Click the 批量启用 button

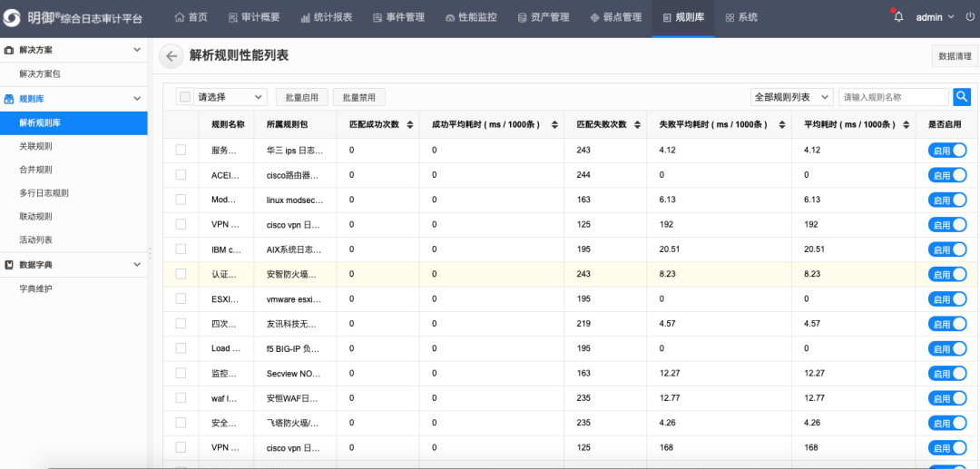(302, 97)
